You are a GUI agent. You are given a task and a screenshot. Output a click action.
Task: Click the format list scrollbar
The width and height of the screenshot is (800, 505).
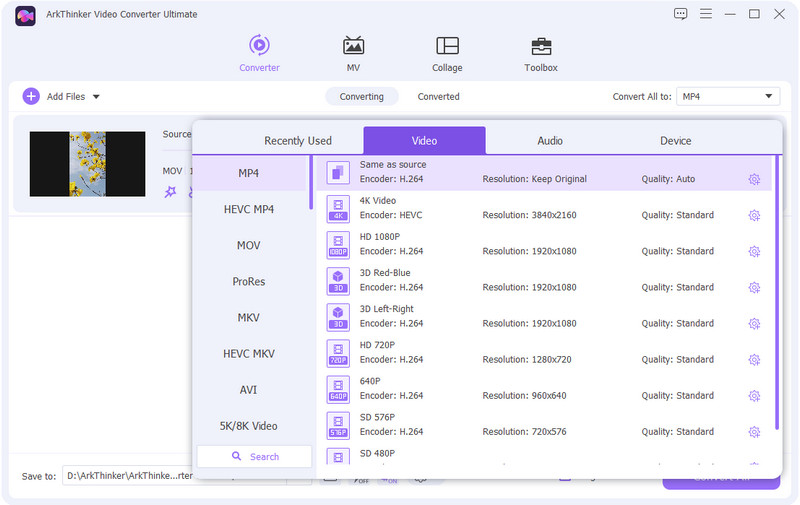click(x=311, y=183)
